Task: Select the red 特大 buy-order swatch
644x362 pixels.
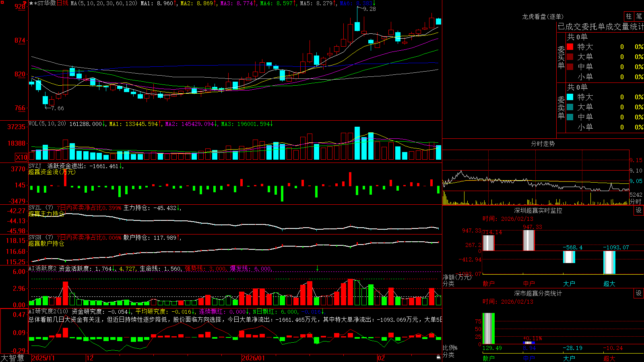Action: 570,47
